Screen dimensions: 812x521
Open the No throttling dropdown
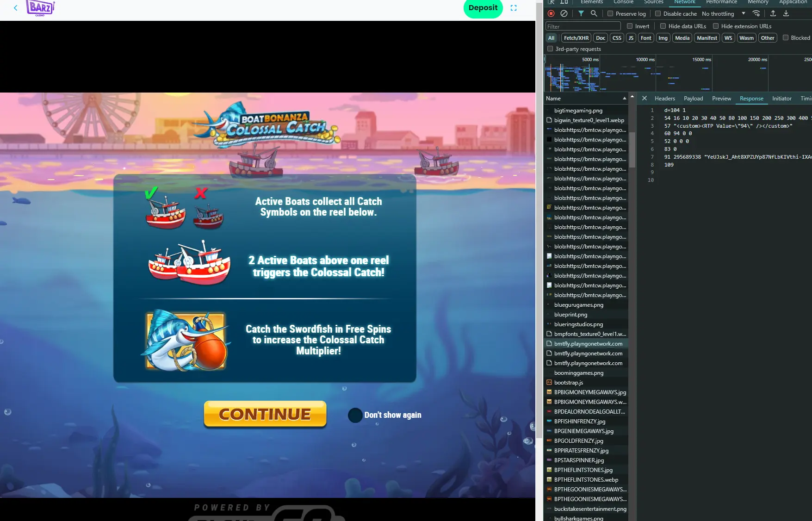[x=724, y=13]
